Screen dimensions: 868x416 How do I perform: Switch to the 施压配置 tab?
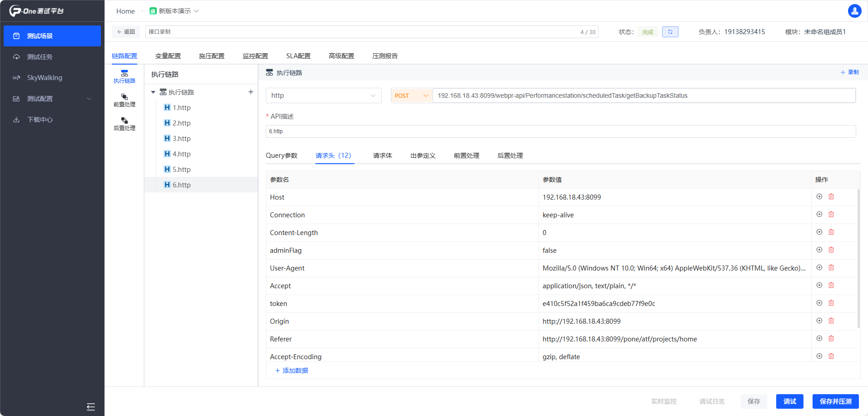pyautogui.click(x=211, y=56)
